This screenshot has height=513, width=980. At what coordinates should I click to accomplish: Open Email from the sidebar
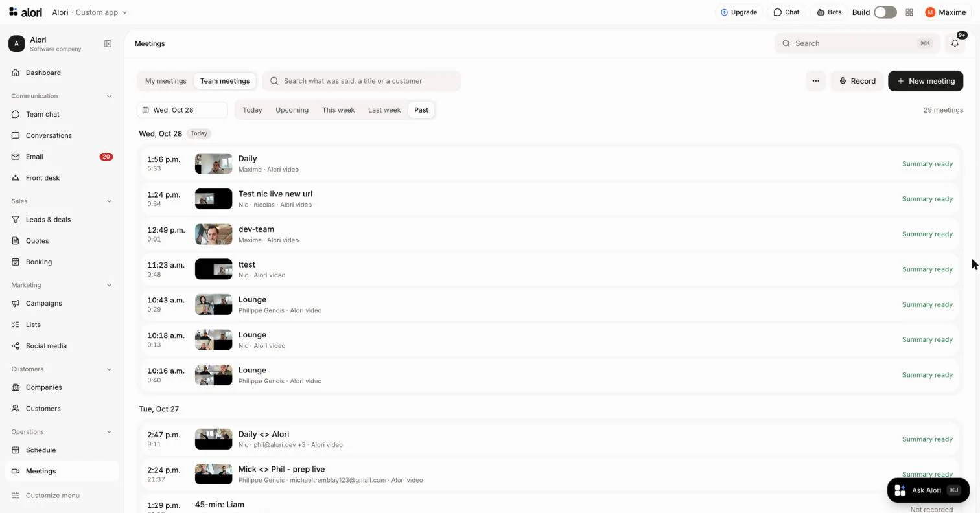(x=62, y=157)
